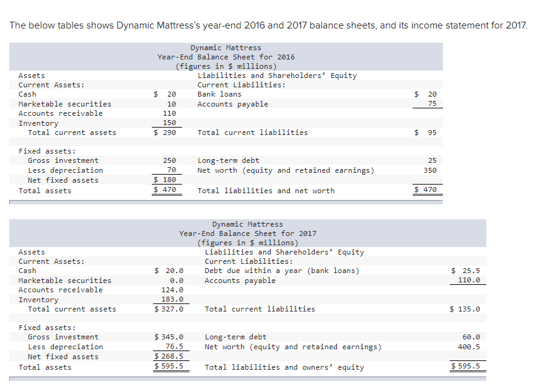Click the 2016 liabilities total value '$ 470'
This screenshot has height=392, width=552.
[426, 189]
